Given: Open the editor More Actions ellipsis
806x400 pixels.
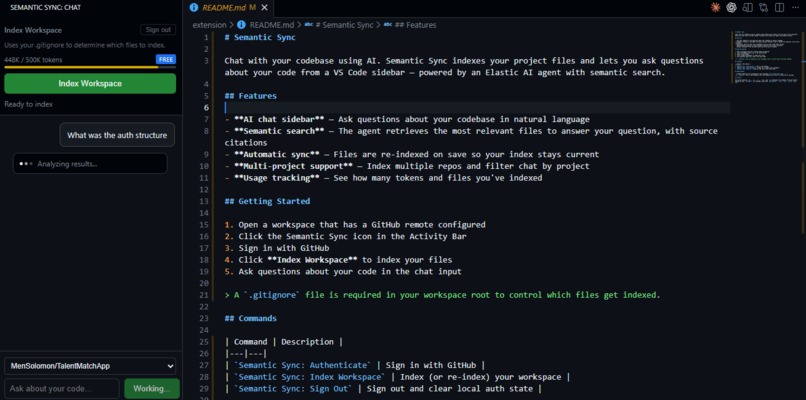Looking at the screenshot, I should [795, 7].
